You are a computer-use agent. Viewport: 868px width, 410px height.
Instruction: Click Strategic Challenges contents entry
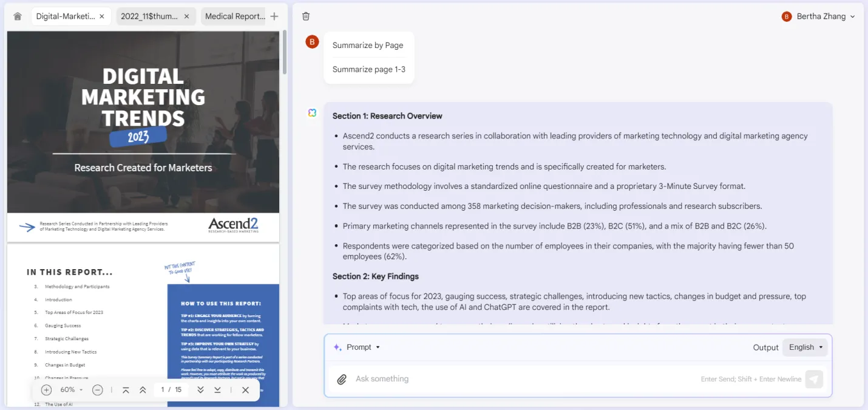[x=67, y=339]
